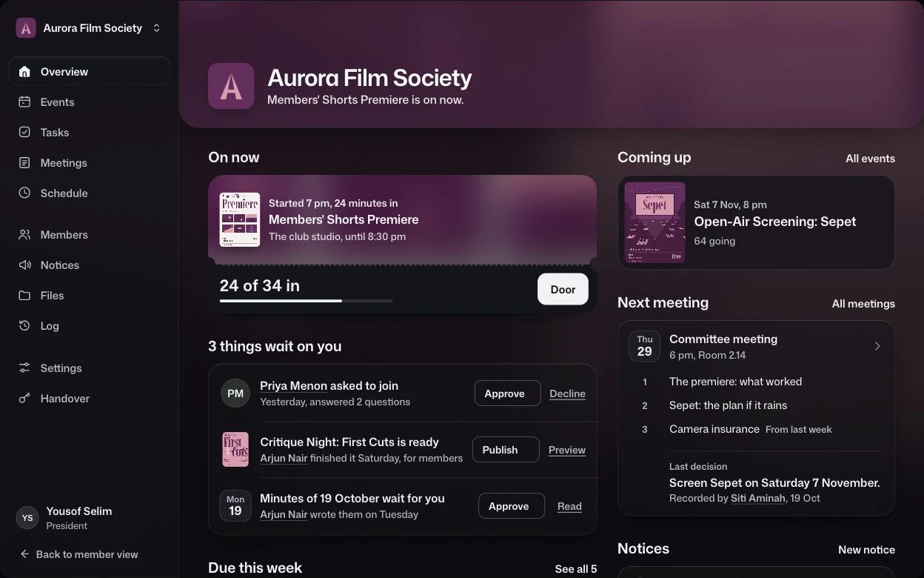
Task: Click the '64 going' text
Action: pos(714,241)
